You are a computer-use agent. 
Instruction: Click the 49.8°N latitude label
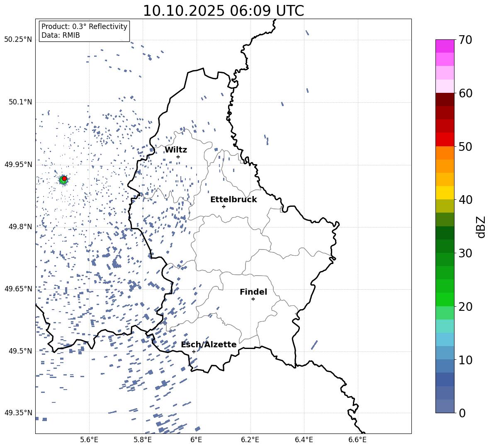coord(20,227)
